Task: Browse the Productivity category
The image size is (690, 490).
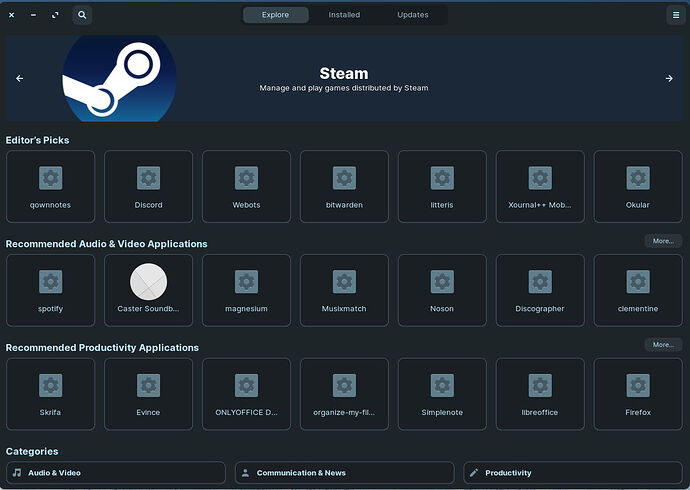Action: (573, 473)
